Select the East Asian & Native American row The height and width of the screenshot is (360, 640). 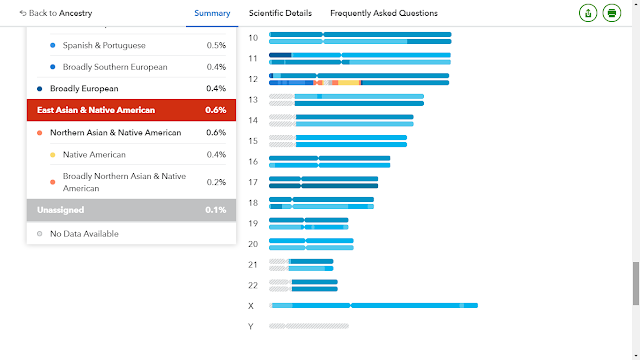click(x=131, y=110)
